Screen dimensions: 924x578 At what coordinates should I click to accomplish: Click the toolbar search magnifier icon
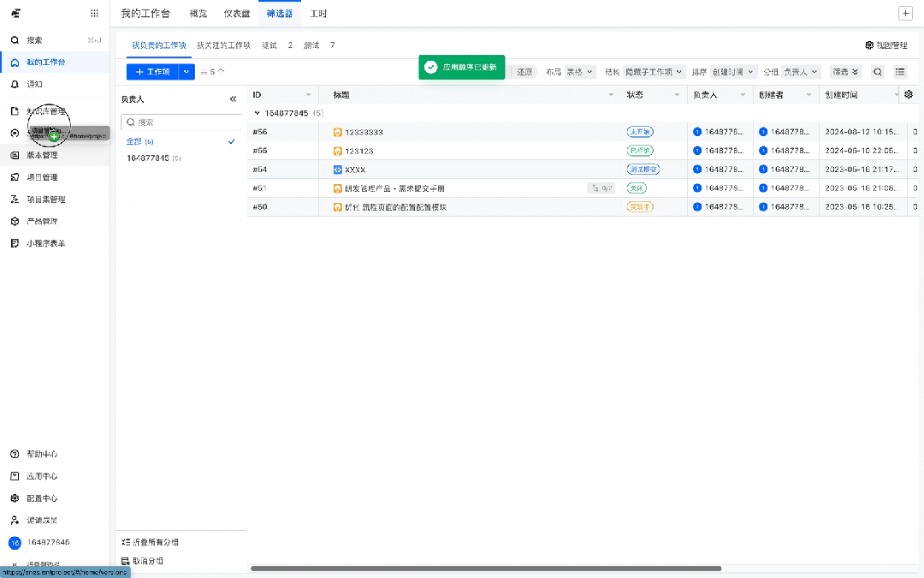point(878,72)
